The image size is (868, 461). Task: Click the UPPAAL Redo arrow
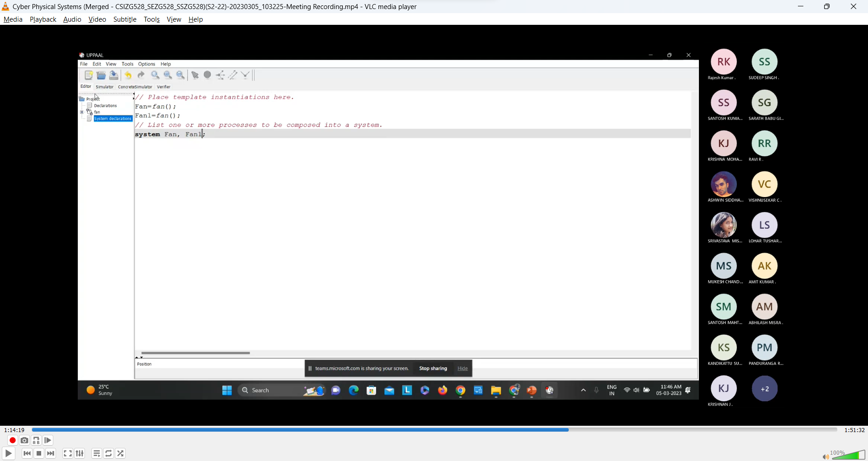click(141, 75)
